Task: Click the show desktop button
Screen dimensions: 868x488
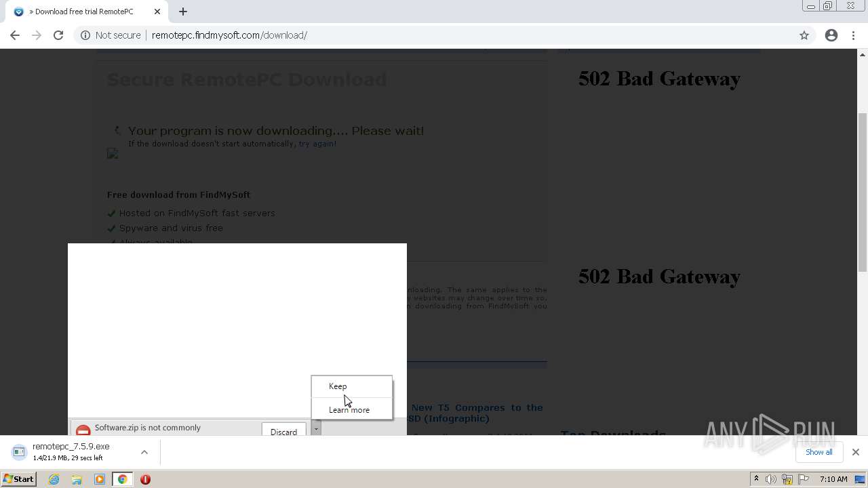Action: (861, 479)
